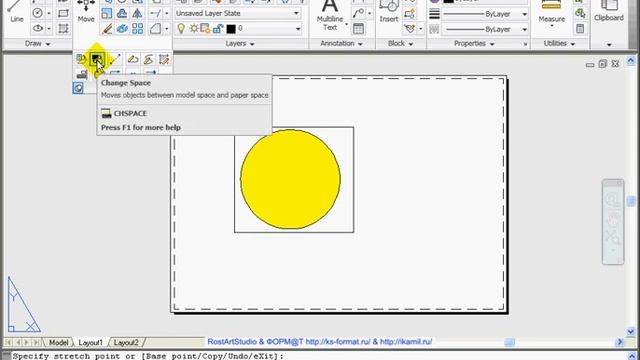Toggle the layer lock padlock icon
640x360 pixels.
click(218, 29)
